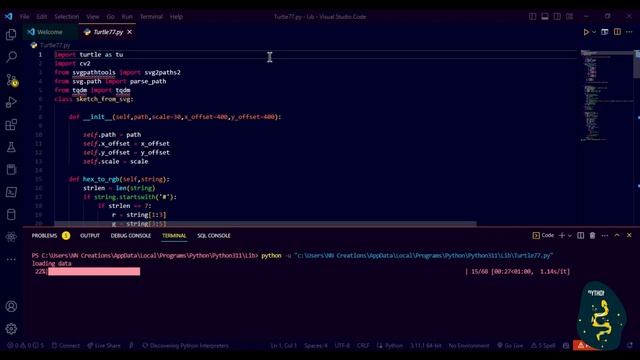The height and width of the screenshot is (360, 640).
Task: Open the Go menu
Action: (x=111, y=17)
